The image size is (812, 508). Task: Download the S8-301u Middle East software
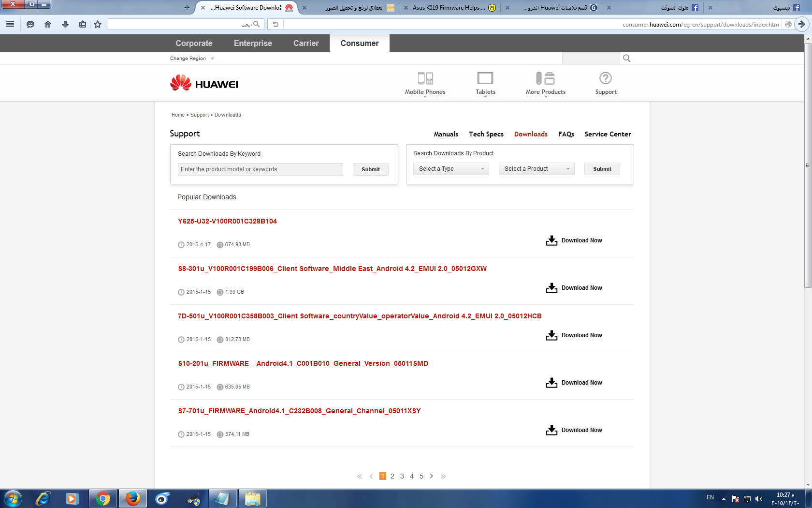pyautogui.click(x=574, y=288)
